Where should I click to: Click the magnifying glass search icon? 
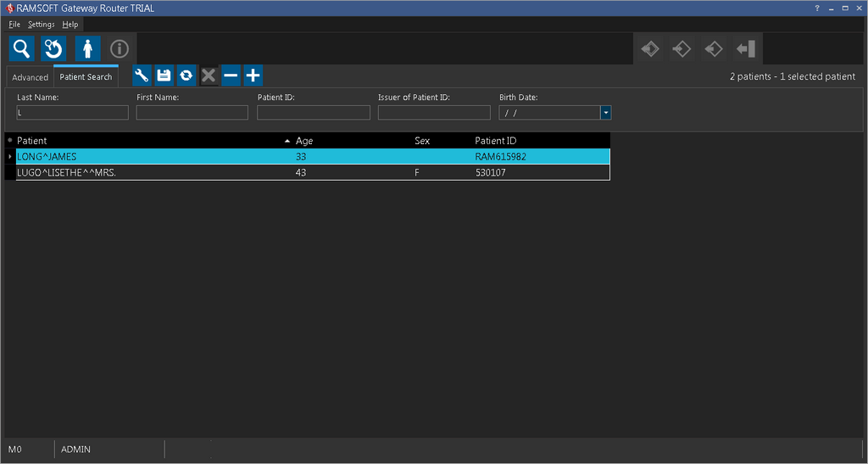pos(22,48)
